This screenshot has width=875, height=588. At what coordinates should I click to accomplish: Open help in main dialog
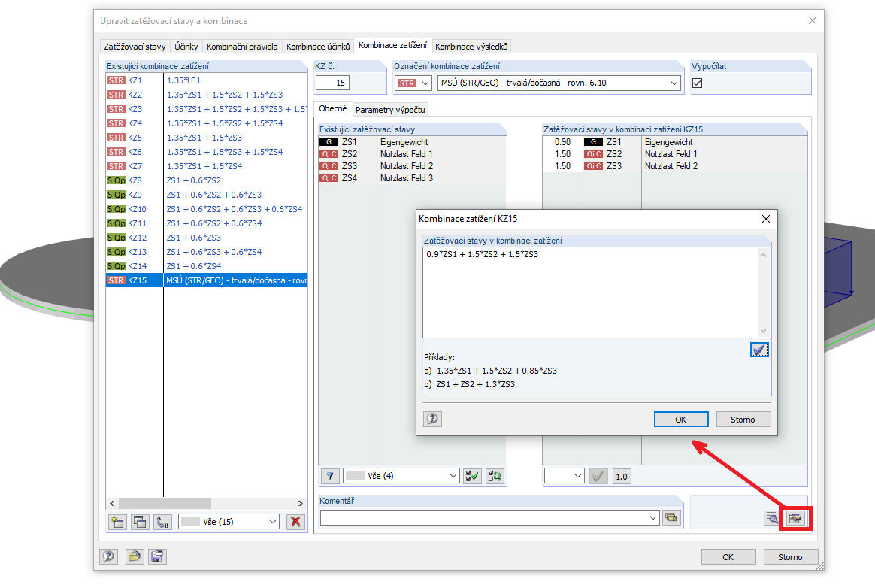pyautogui.click(x=109, y=556)
